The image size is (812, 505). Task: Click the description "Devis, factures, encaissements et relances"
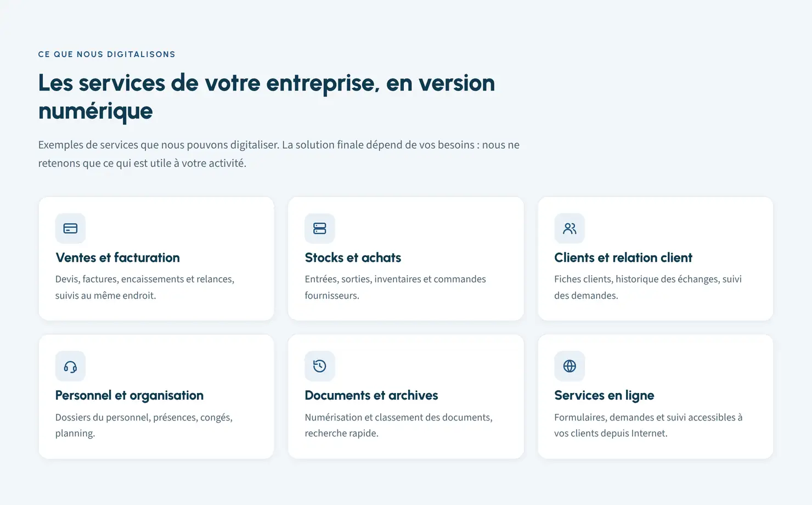click(x=145, y=287)
